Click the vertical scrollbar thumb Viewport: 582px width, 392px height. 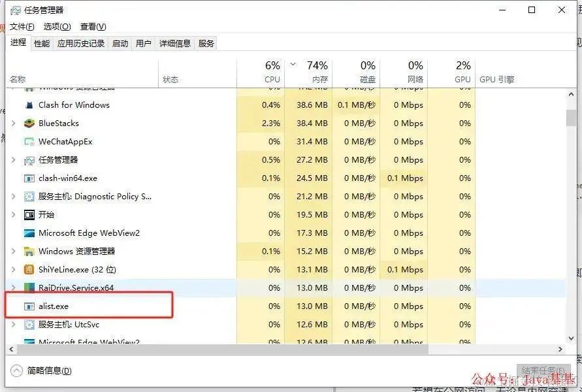(x=571, y=118)
